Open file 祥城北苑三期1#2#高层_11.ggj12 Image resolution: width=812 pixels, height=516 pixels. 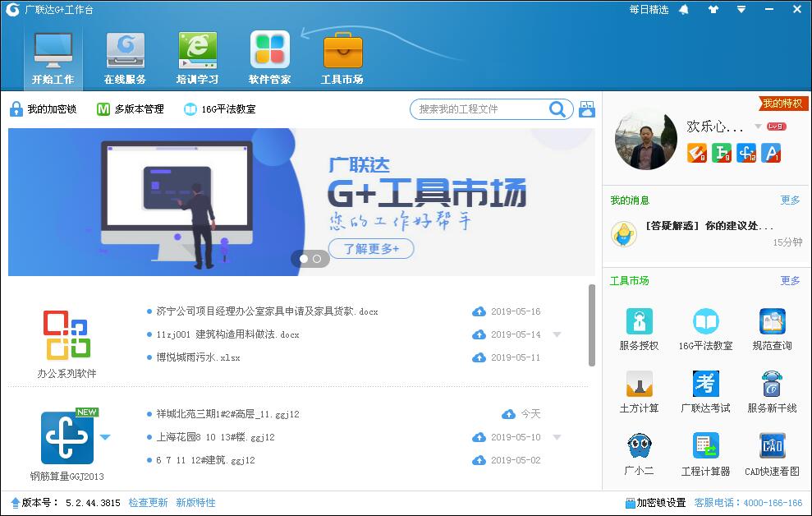tap(228, 414)
